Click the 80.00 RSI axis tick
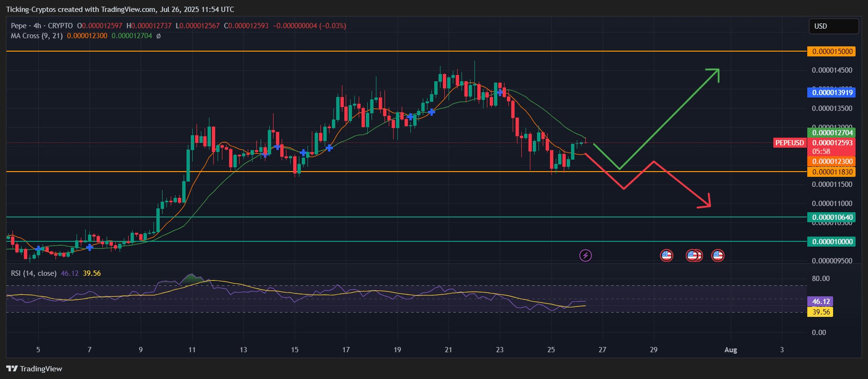Viewport: 868px width, 379px height. pos(821,279)
